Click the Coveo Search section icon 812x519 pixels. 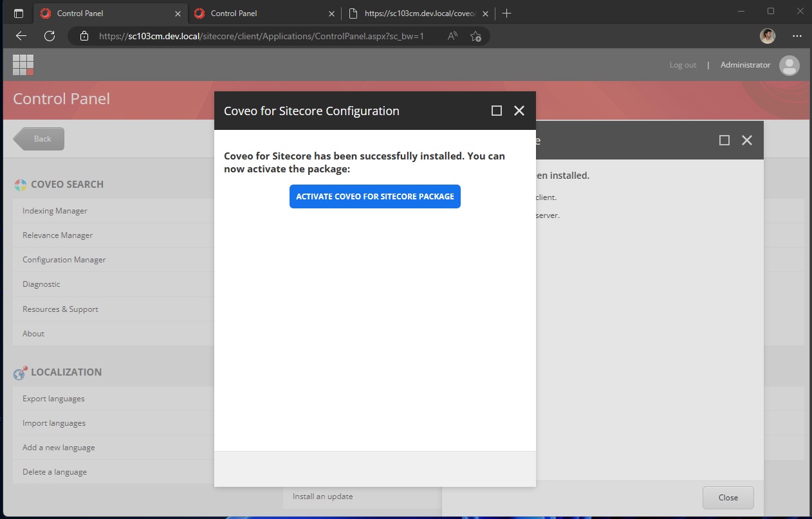pyautogui.click(x=21, y=185)
